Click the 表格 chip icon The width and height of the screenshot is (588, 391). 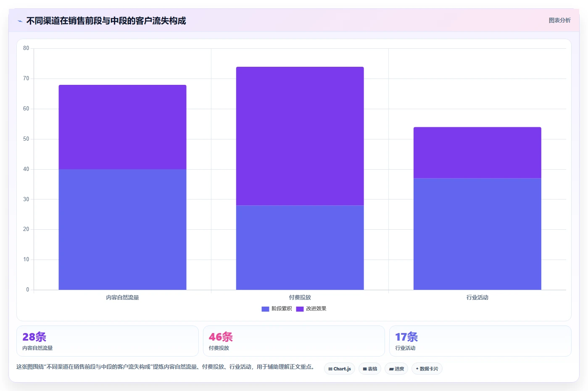(365, 369)
